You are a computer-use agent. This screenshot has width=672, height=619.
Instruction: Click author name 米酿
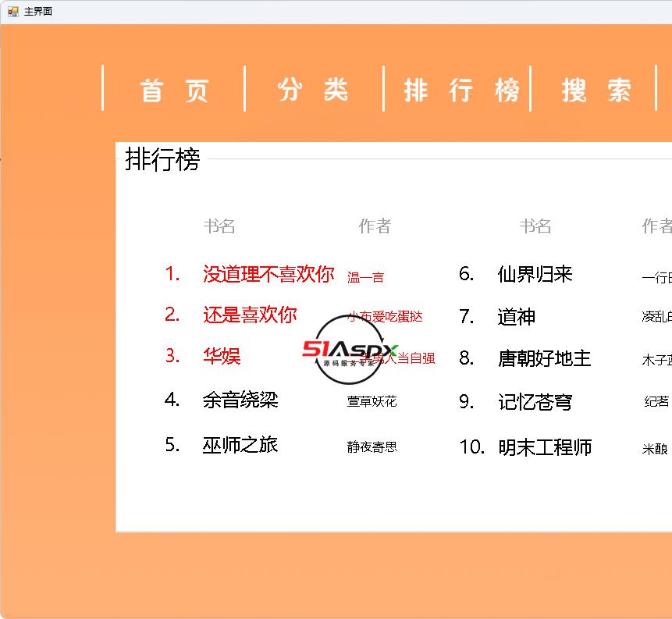pyautogui.click(x=655, y=449)
